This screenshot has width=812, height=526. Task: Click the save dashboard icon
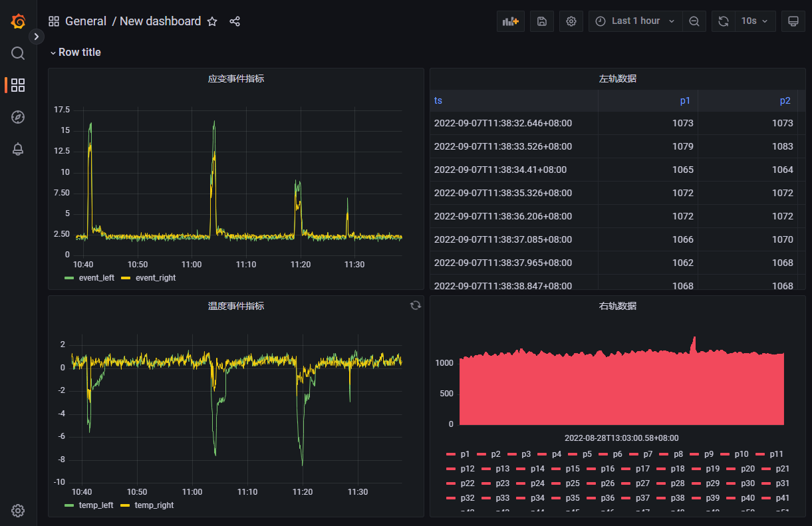click(541, 21)
